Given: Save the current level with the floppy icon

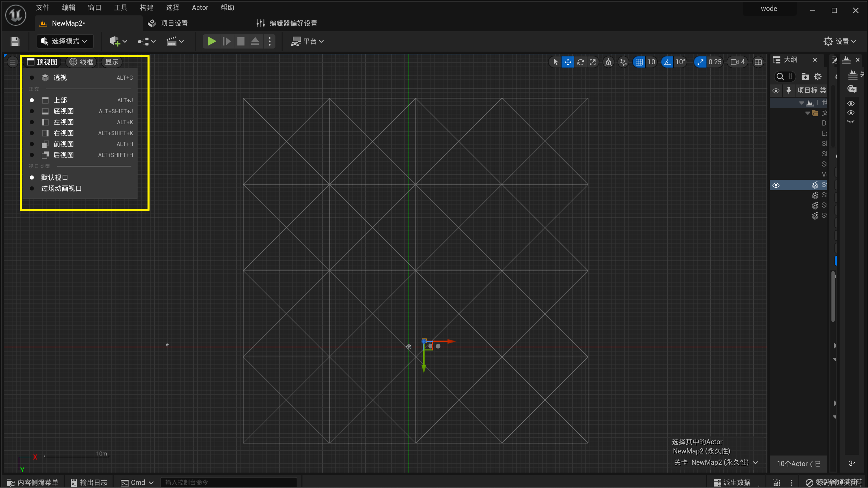Looking at the screenshot, I should (x=15, y=41).
